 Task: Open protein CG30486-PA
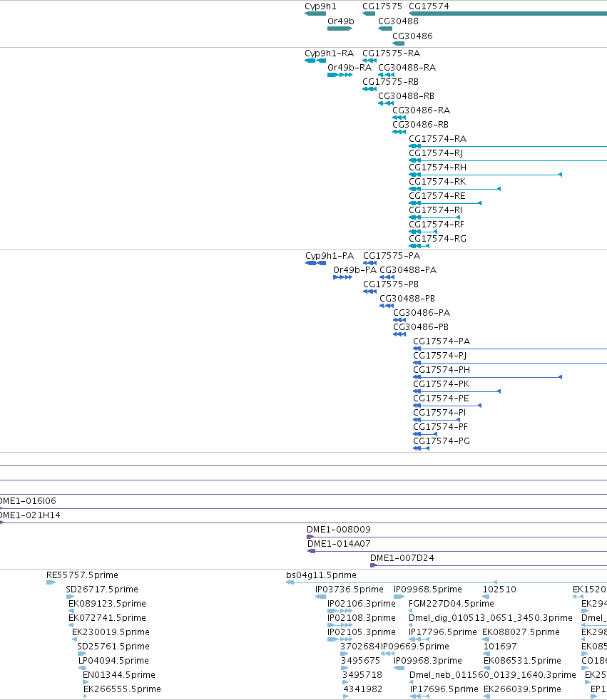(x=422, y=313)
